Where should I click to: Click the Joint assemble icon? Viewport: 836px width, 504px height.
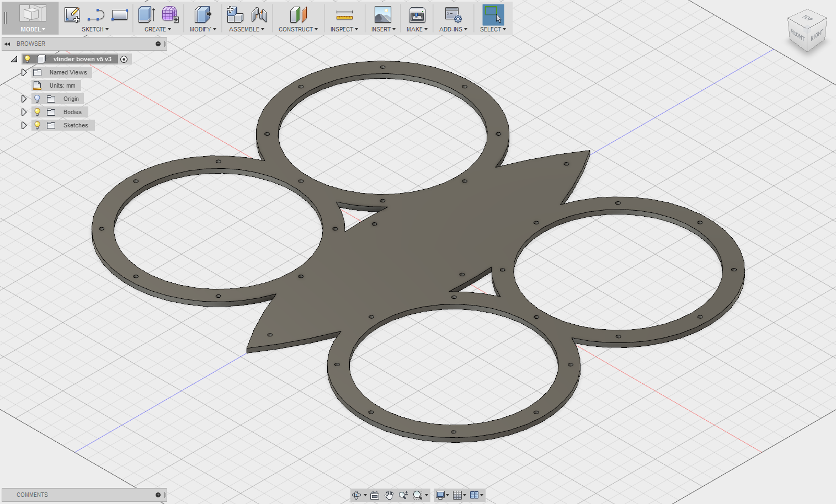click(x=259, y=15)
